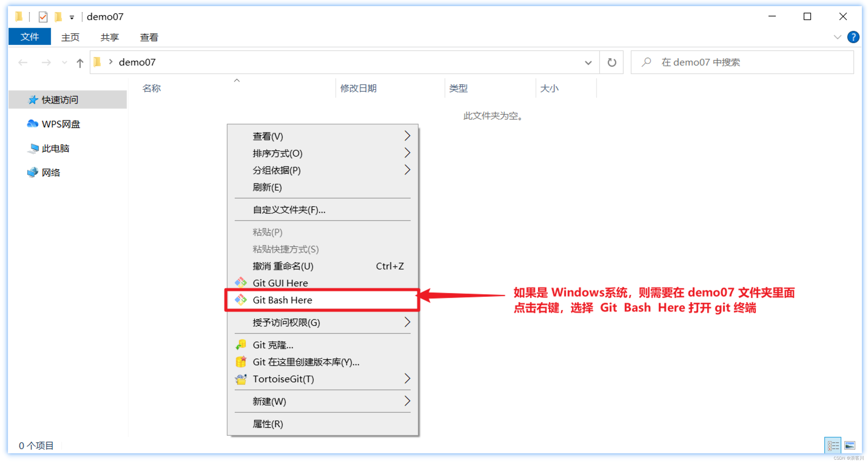Click the Git Bash Here icon
Image resolution: width=868 pixels, height=463 pixels.
click(x=241, y=299)
